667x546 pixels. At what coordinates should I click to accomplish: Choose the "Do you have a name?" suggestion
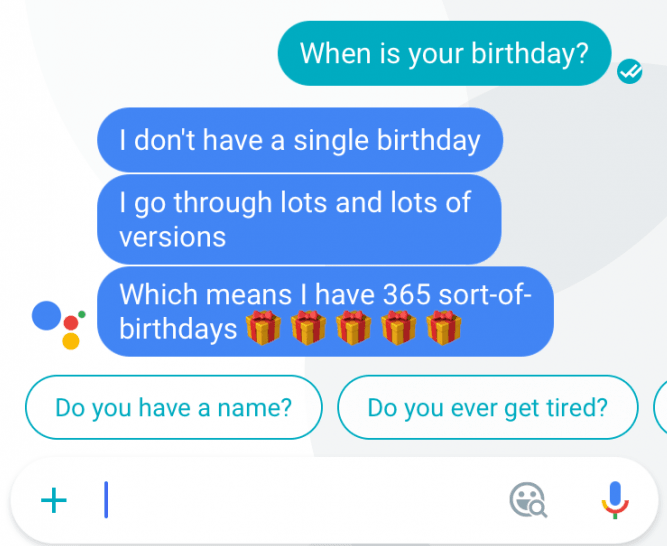[174, 407]
